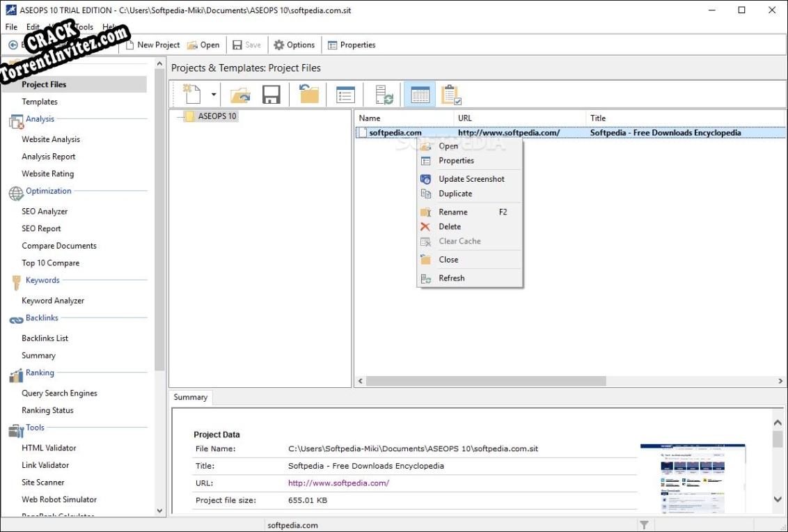Screen dimensions: 788x532
Task: Switch to the Summary tab
Action: [189, 397]
